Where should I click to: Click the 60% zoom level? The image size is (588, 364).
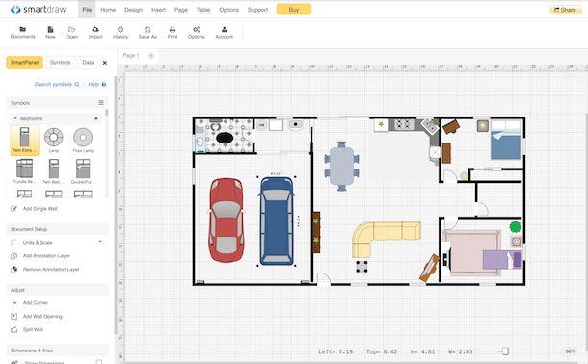click(x=570, y=351)
